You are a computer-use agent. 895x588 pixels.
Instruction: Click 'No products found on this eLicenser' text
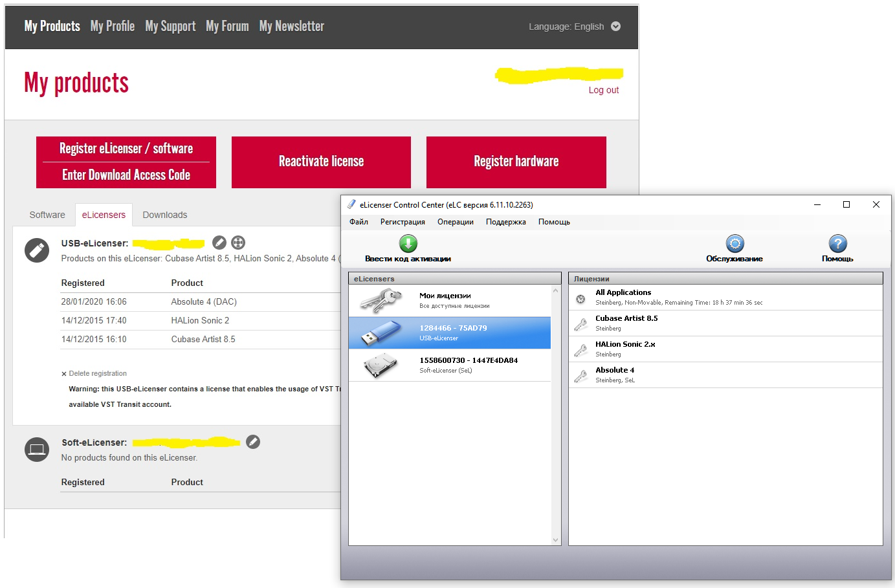(129, 457)
